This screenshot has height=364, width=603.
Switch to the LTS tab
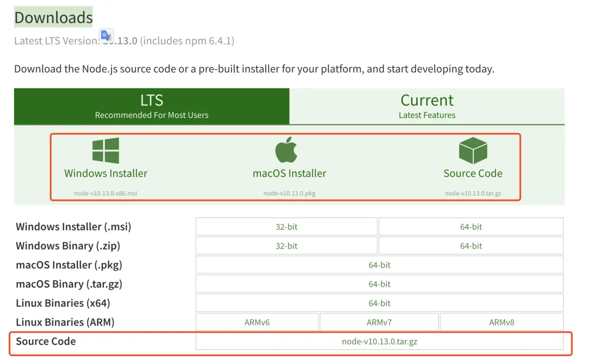click(152, 106)
